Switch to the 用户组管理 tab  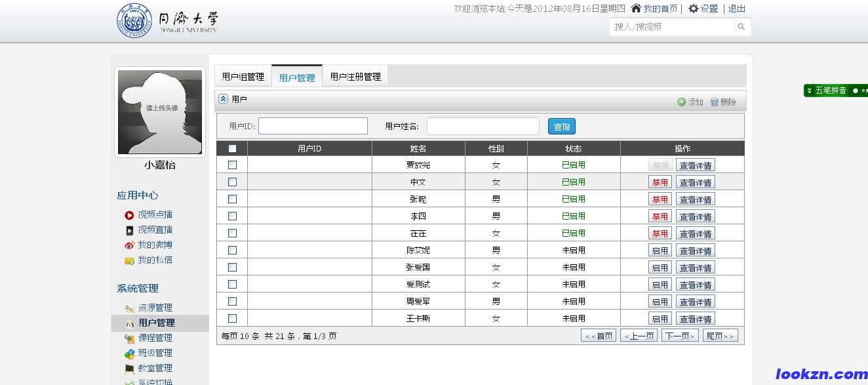tap(243, 77)
